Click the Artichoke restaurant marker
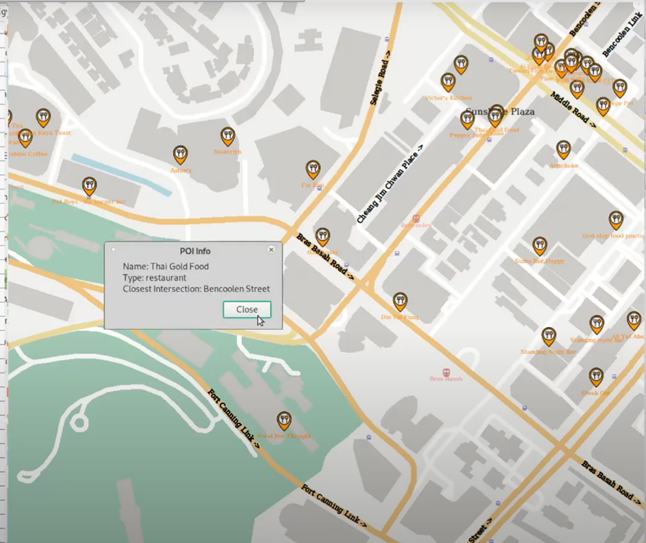 (563, 150)
